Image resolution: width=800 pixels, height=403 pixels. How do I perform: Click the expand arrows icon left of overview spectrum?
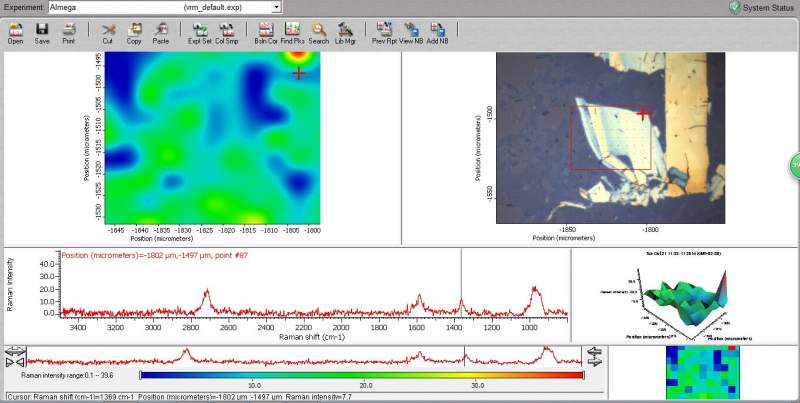[16, 350]
